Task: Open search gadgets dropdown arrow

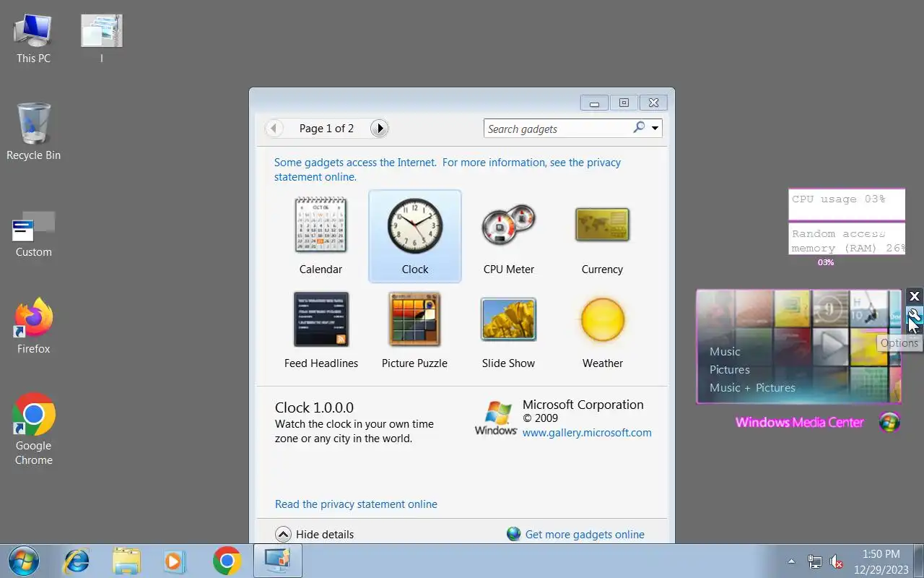Action: pyautogui.click(x=655, y=129)
